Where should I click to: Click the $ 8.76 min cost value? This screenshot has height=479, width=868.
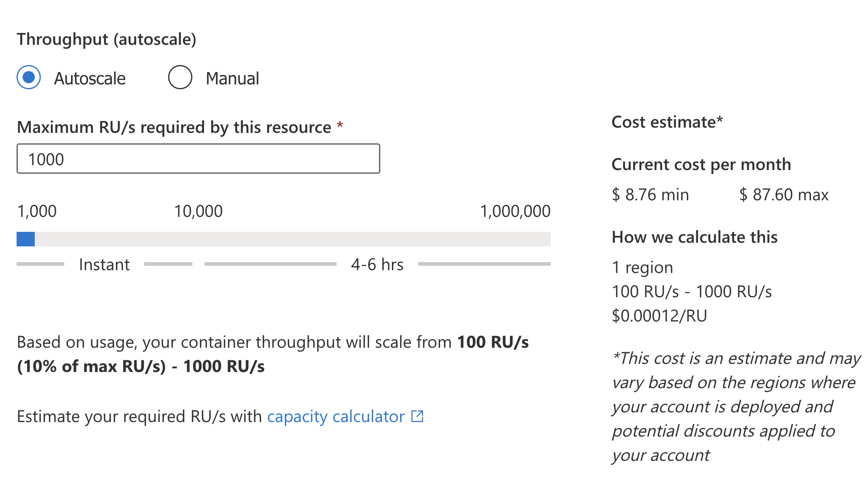click(650, 195)
